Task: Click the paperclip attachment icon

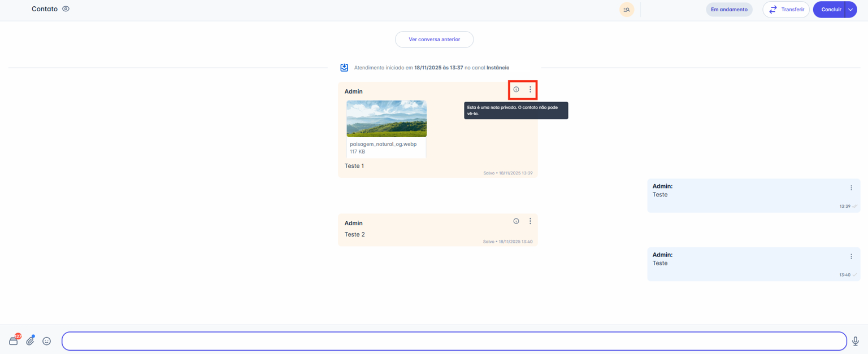Action: click(31, 340)
